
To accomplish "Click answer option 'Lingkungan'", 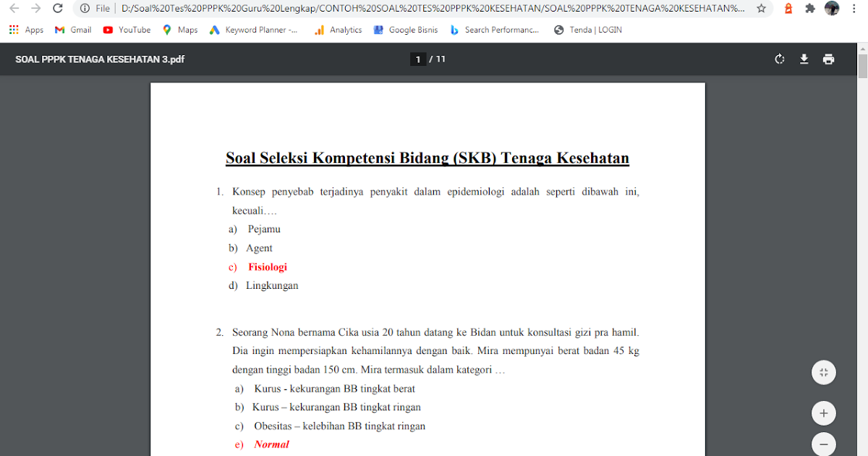I will [272, 286].
